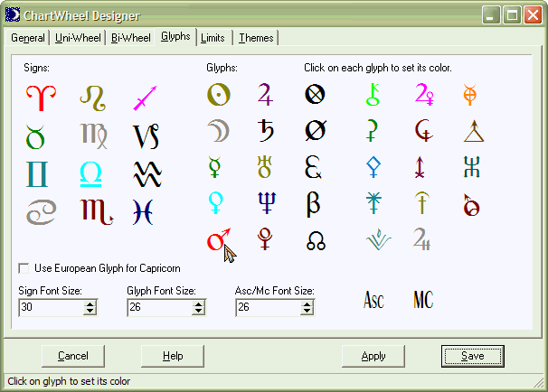Image resolution: width=548 pixels, height=392 pixels.
Task: Select the orange circled-cross glyph with horns
Action: pyautogui.click(x=470, y=94)
